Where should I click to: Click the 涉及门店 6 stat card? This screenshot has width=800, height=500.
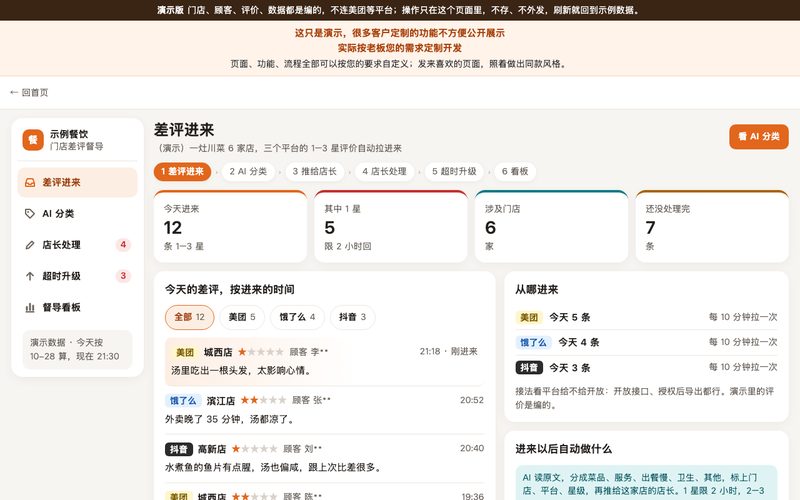click(552, 227)
